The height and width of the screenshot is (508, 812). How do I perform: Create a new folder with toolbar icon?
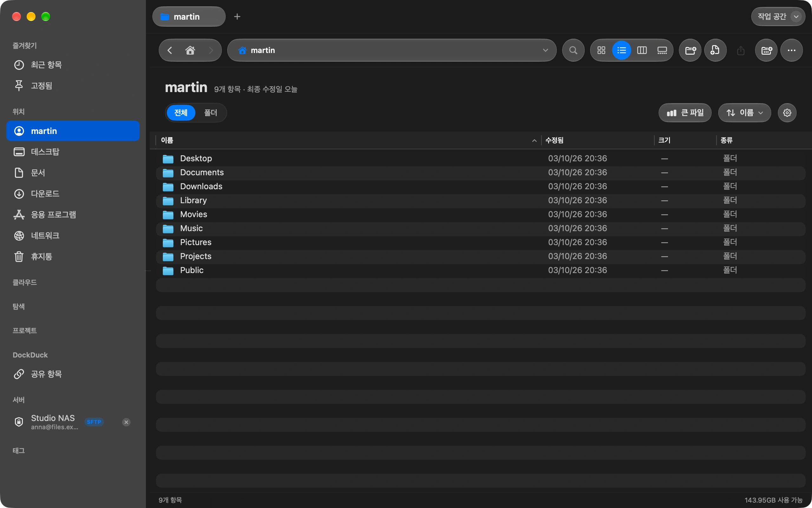tap(690, 50)
